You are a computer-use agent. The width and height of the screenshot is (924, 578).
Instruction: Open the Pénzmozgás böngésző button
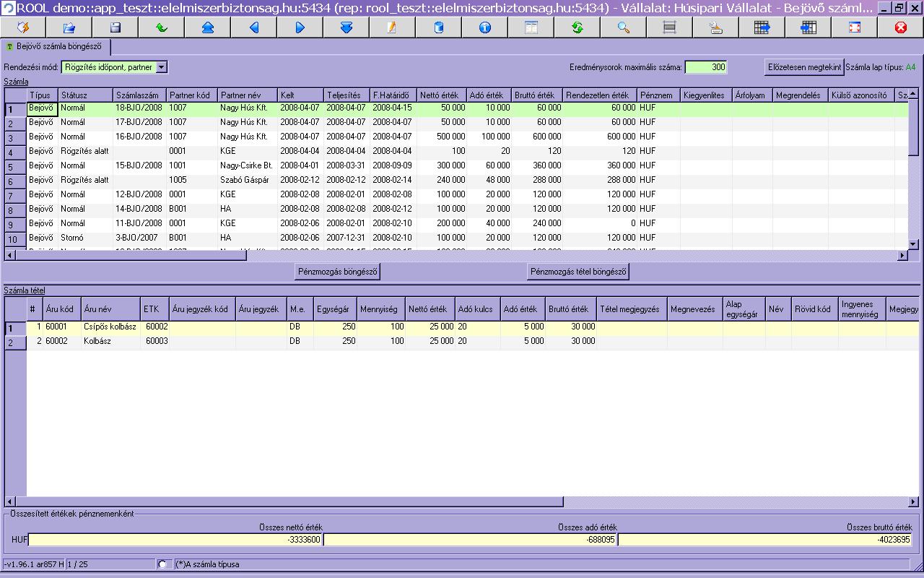click(338, 272)
